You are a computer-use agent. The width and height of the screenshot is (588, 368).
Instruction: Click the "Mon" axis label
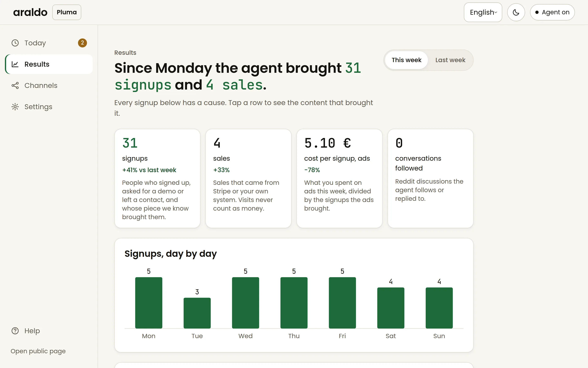point(149,336)
